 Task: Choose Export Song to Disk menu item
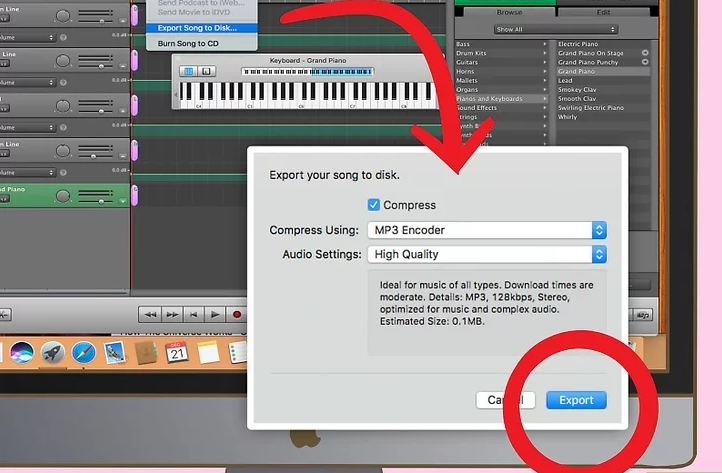(202, 28)
